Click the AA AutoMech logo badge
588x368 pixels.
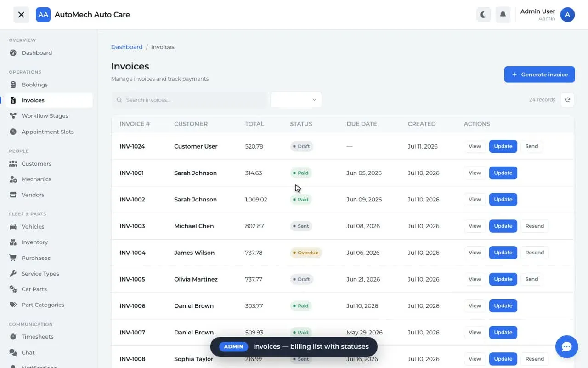[x=43, y=15]
